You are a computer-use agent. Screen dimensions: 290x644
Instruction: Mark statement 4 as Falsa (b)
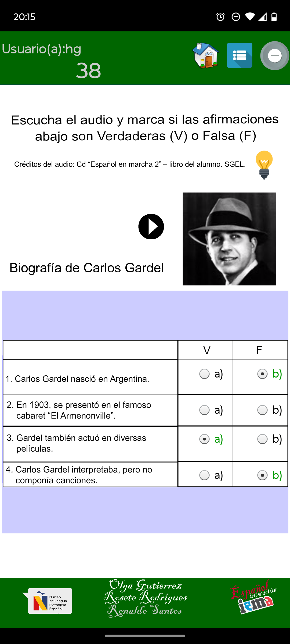tap(262, 475)
